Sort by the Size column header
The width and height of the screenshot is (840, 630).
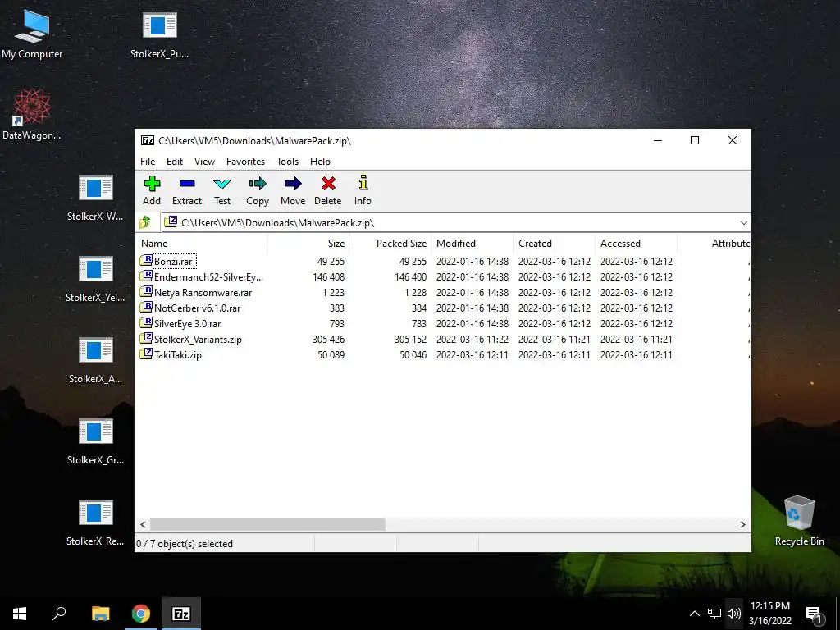point(308,243)
